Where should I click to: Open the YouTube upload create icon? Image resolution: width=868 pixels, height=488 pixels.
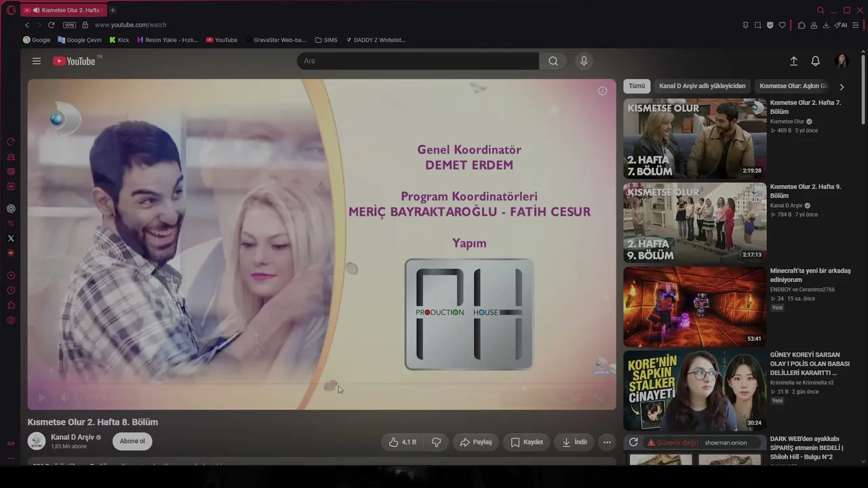[x=793, y=61]
